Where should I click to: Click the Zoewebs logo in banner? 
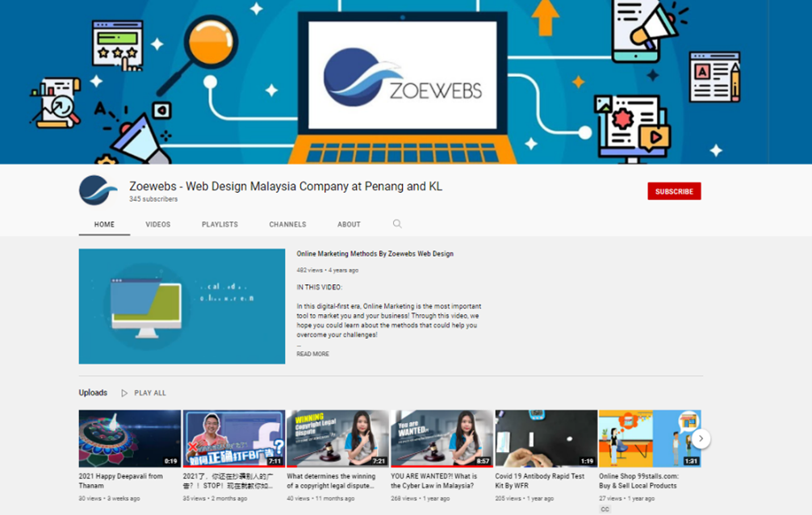(403, 77)
